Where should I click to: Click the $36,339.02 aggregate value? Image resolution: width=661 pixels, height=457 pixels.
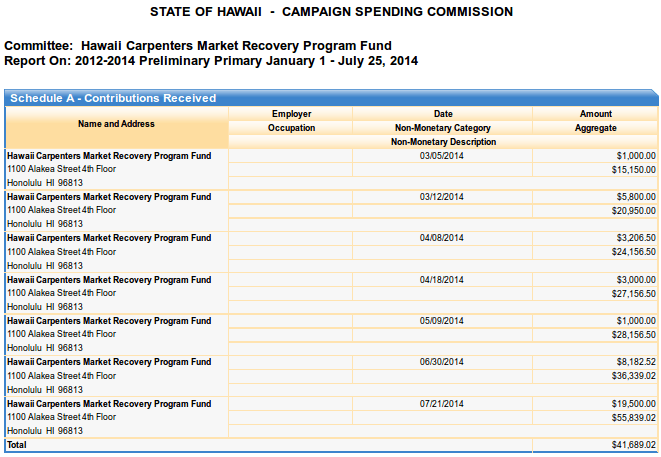tap(634, 376)
